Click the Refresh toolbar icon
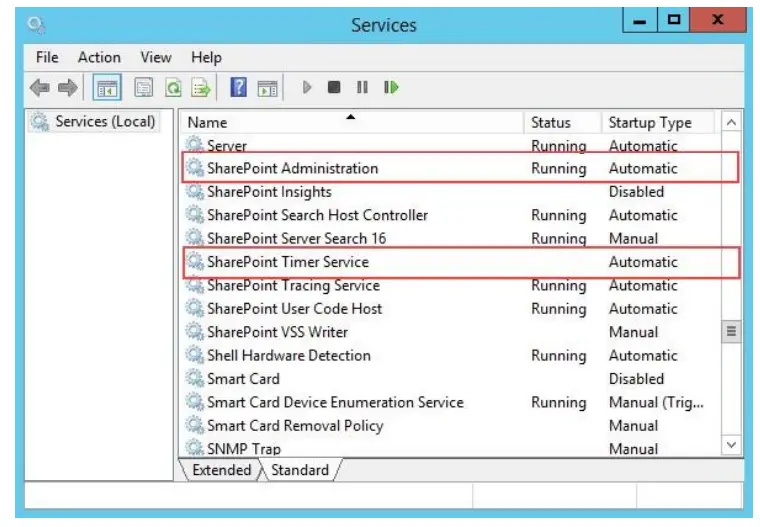Image resolution: width=760 pixels, height=527 pixels. click(172, 88)
